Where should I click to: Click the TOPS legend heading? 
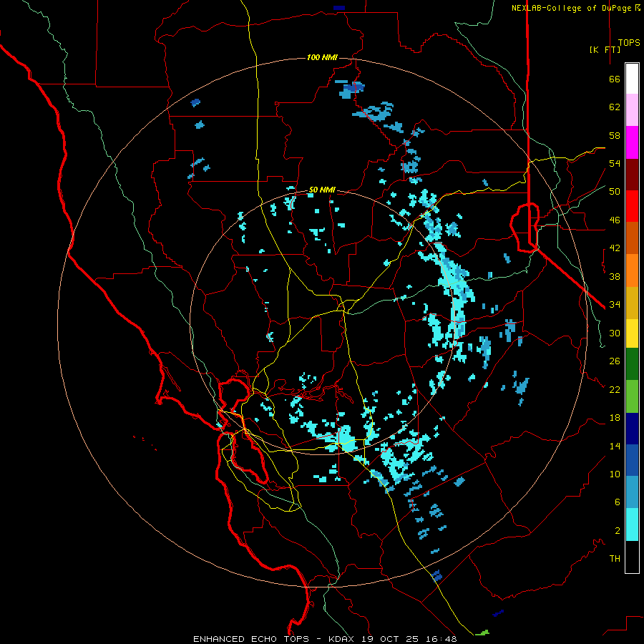(x=629, y=43)
